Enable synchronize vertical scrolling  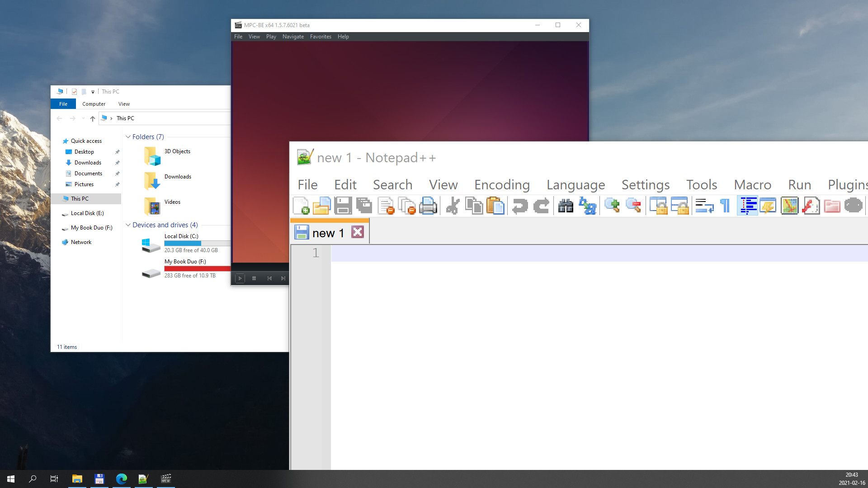click(x=659, y=206)
